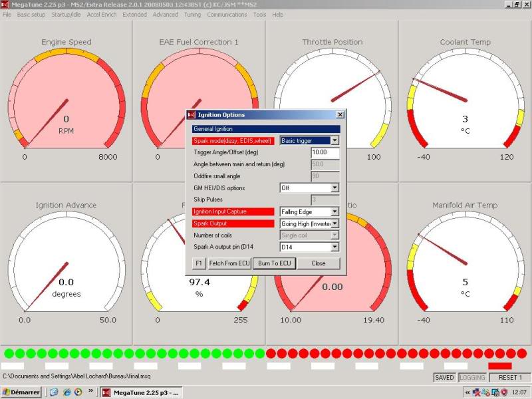Click the red shield security tray icon
532x399 pixels.
[x=504, y=392]
